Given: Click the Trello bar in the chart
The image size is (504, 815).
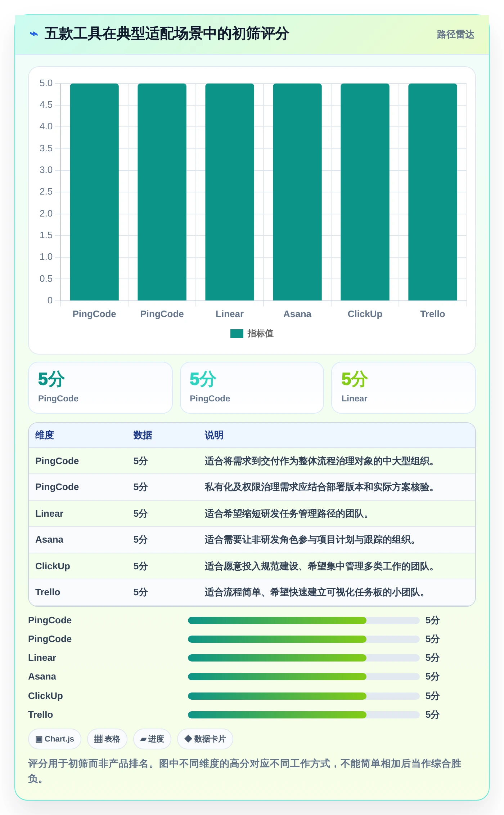Looking at the screenshot, I should (x=433, y=192).
